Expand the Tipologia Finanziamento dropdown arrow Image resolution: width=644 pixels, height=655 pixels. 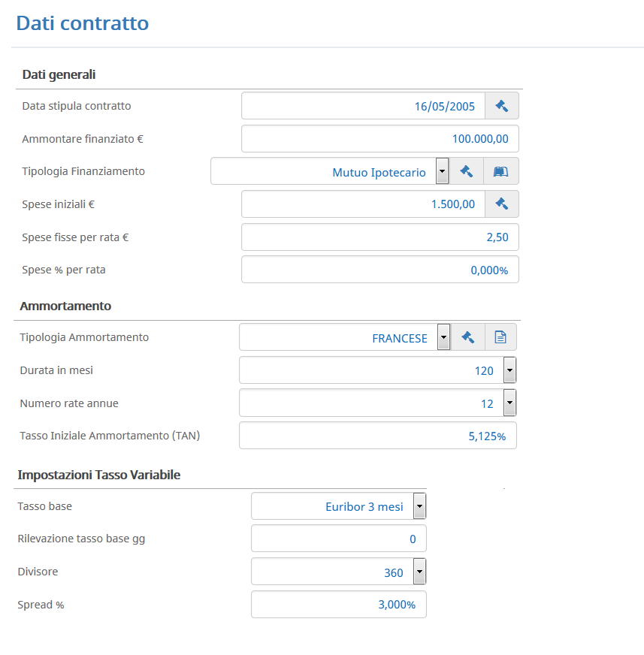(x=442, y=171)
